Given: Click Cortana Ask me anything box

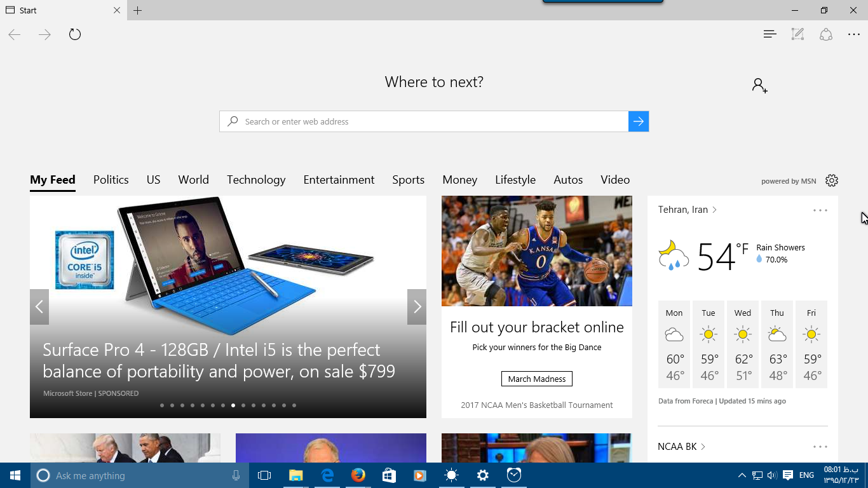Looking at the screenshot, I should [x=140, y=475].
